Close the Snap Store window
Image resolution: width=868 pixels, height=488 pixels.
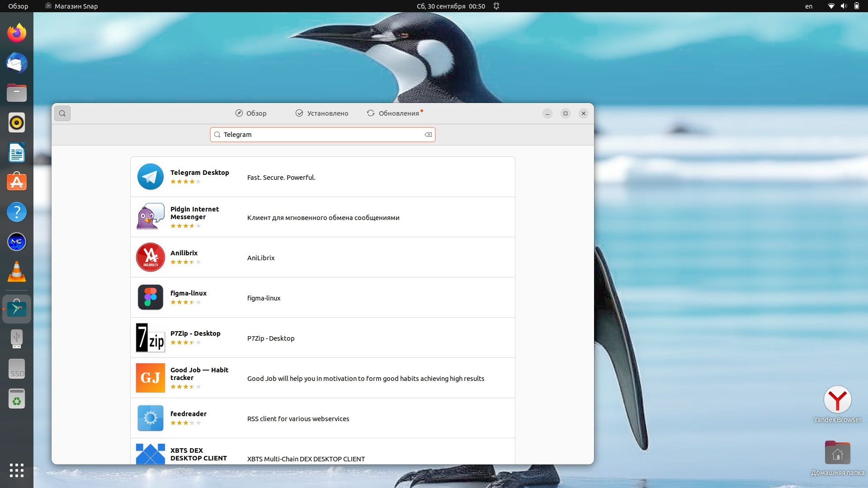[583, 113]
